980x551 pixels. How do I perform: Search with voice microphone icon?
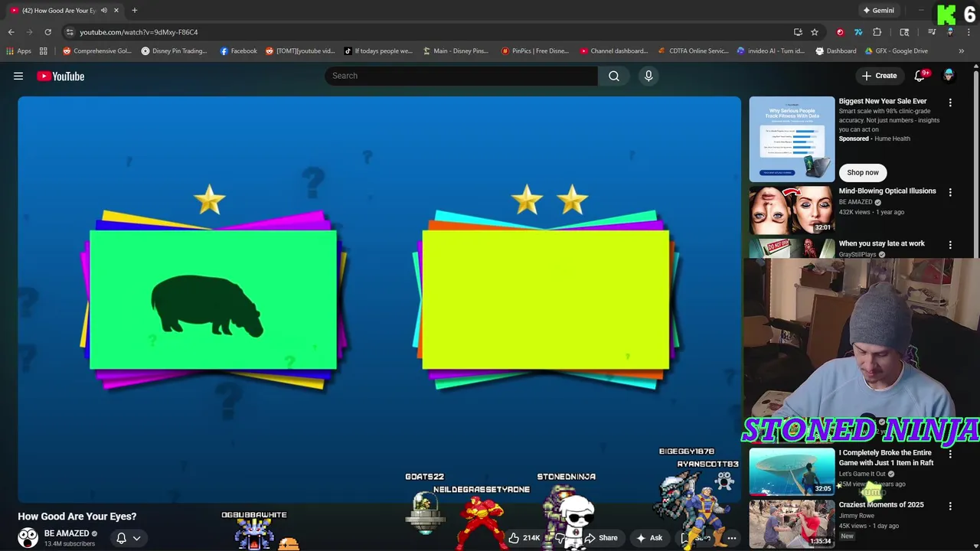pos(648,76)
